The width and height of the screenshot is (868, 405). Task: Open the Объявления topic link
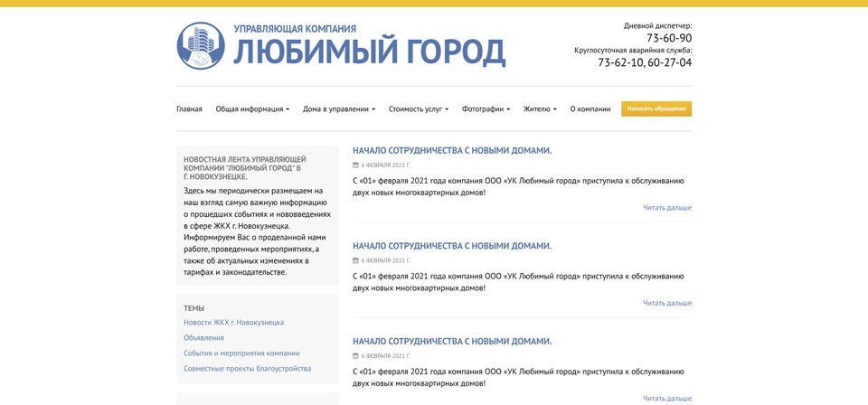click(x=203, y=338)
